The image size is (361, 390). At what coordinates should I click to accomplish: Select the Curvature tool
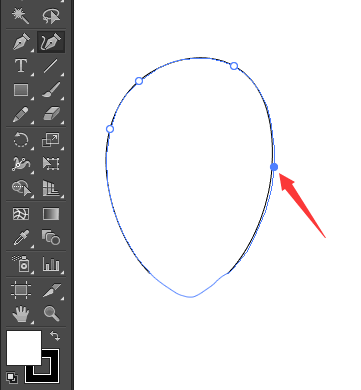[51, 42]
